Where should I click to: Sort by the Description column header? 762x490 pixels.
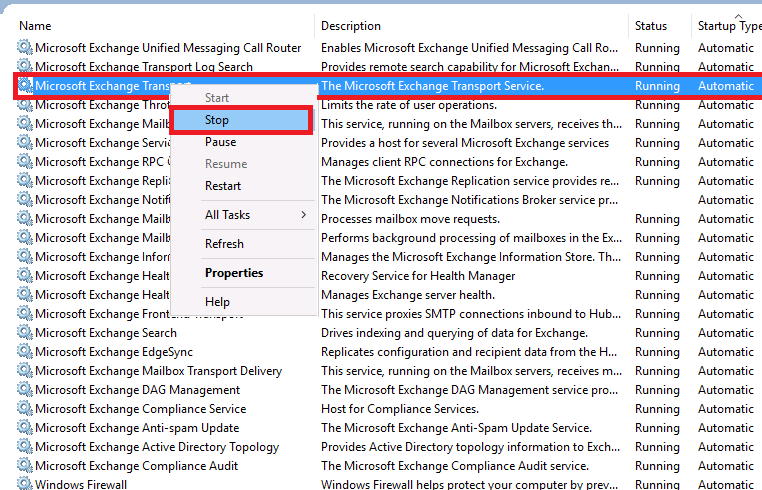tap(351, 26)
